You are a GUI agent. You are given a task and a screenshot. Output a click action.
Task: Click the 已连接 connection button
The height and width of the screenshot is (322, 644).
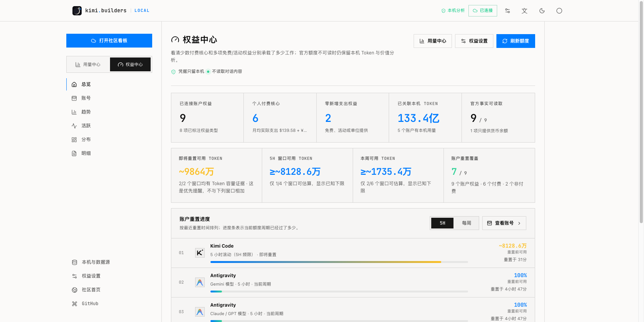[x=483, y=11]
